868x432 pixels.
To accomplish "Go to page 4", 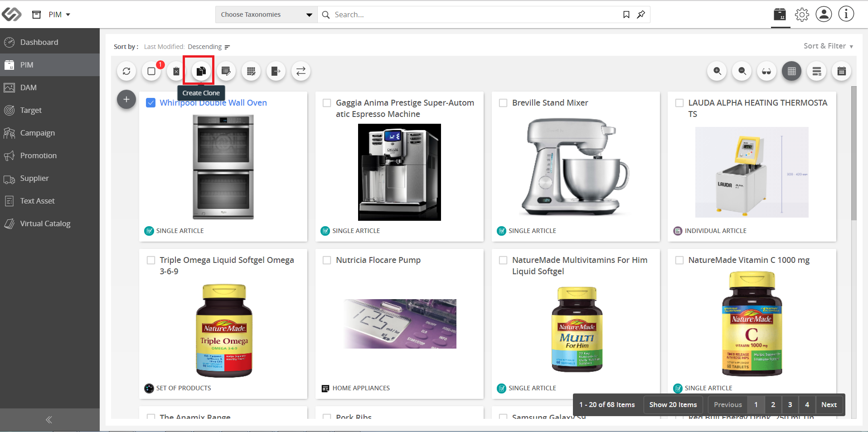I will click(807, 404).
